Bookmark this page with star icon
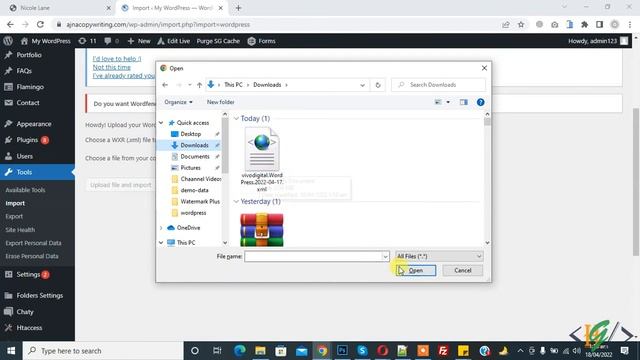The width and height of the screenshot is (640, 360). [521, 24]
